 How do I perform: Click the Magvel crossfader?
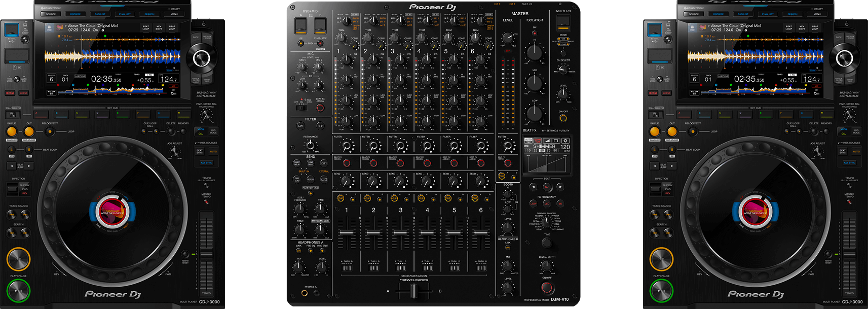click(413, 291)
